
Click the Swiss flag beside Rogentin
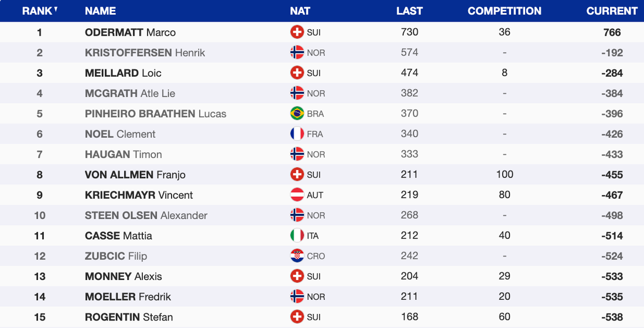pos(297,317)
